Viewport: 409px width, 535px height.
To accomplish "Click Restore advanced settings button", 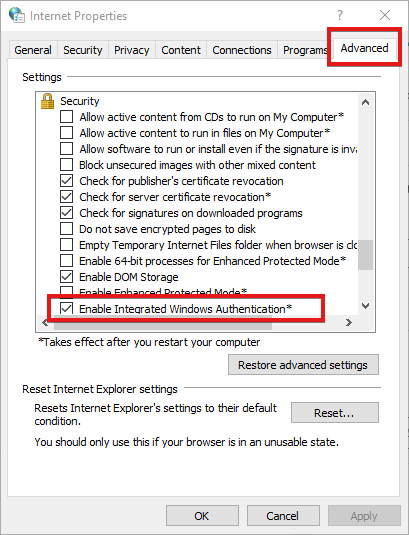I will coord(303,365).
